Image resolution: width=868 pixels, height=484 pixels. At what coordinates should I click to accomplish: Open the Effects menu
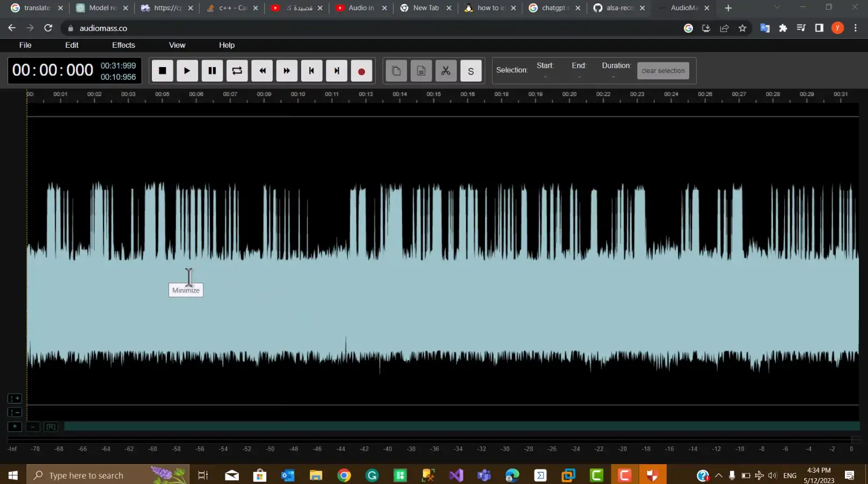(123, 45)
